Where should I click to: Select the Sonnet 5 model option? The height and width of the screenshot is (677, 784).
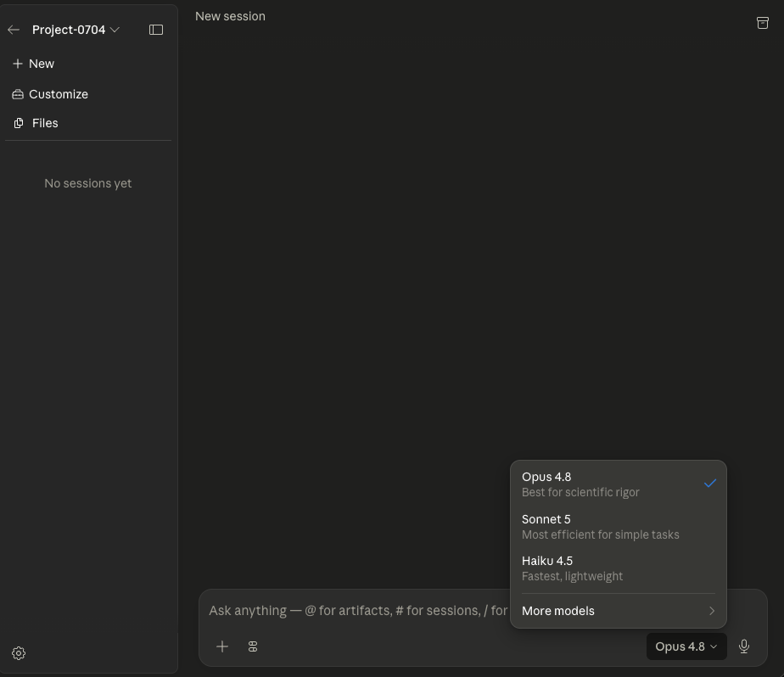click(x=619, y=527)
